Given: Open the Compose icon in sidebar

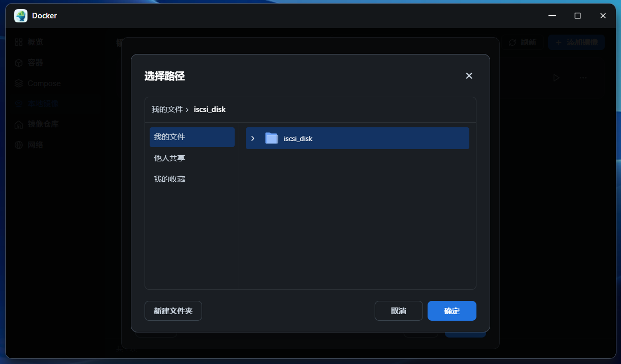Looking at the screenshot, I should tap(19, 83).
